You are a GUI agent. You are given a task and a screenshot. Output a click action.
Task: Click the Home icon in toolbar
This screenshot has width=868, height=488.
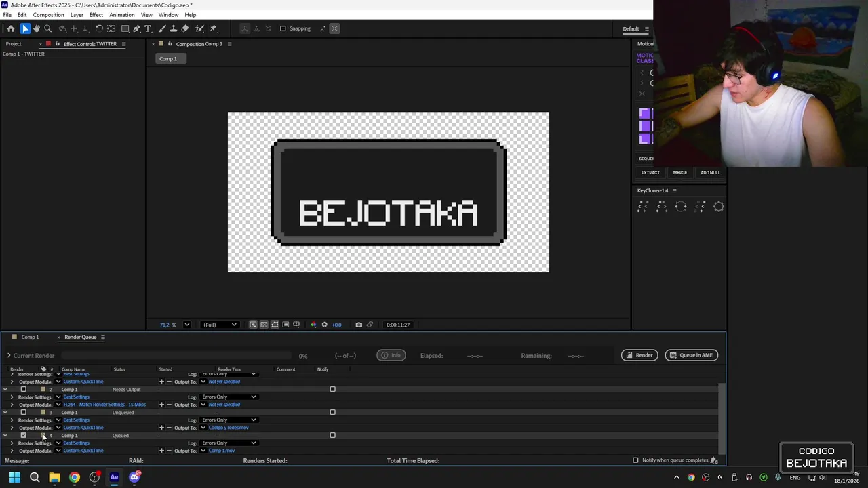pyautogui.click(x=11, y=28)
